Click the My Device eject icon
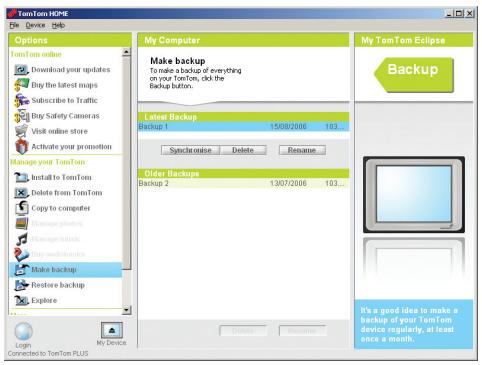The image size is (482, 365). click(x=112, y=330)
